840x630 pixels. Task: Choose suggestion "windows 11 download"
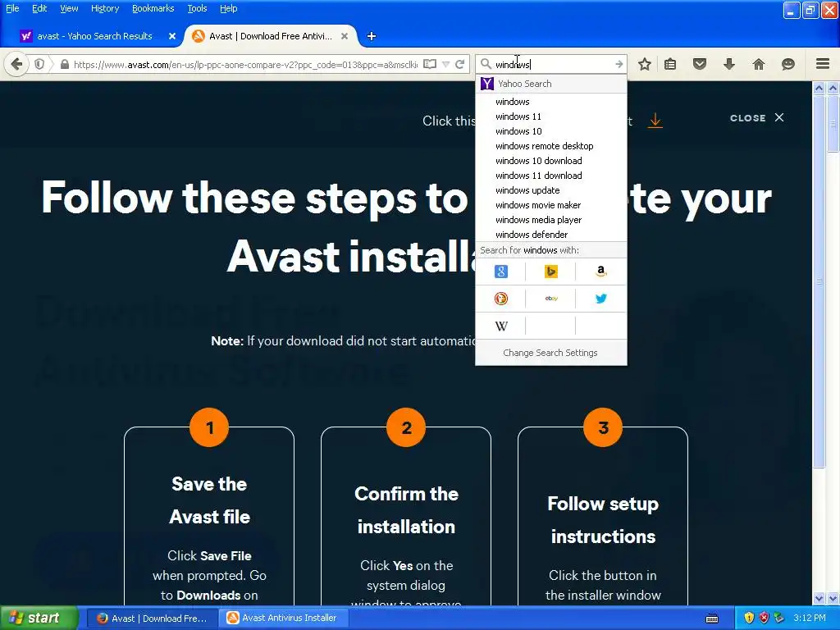click(550, 176)
